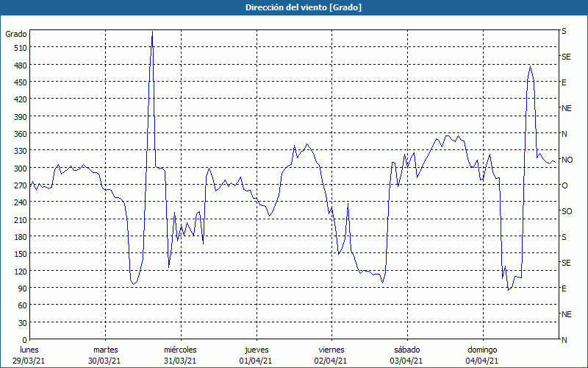Image resolution: width=588 pixels, height=368 pixels.
Task: Pick the 300 degree axis value
Action: tap(20, 169)
